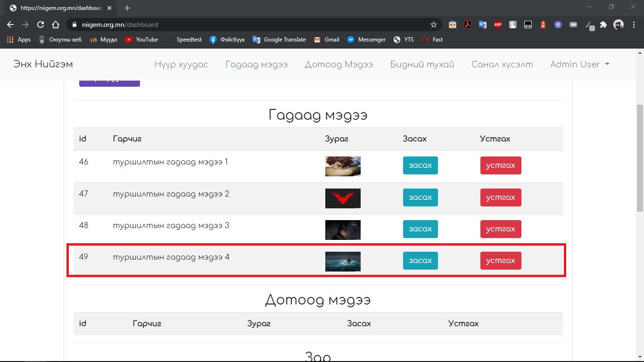Click the Google Translate extension icon
Image resolution: width=644 pixels, height=362 pixels.
482,25
